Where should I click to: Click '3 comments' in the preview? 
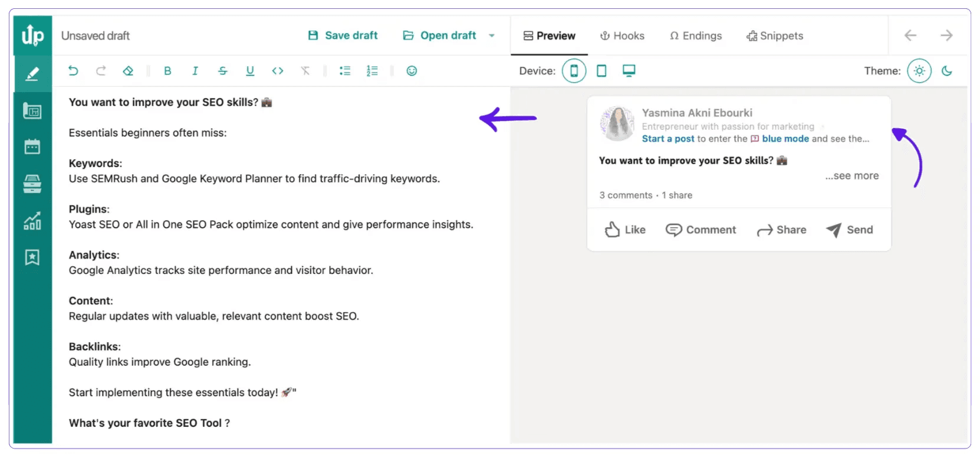pos(626,195)
